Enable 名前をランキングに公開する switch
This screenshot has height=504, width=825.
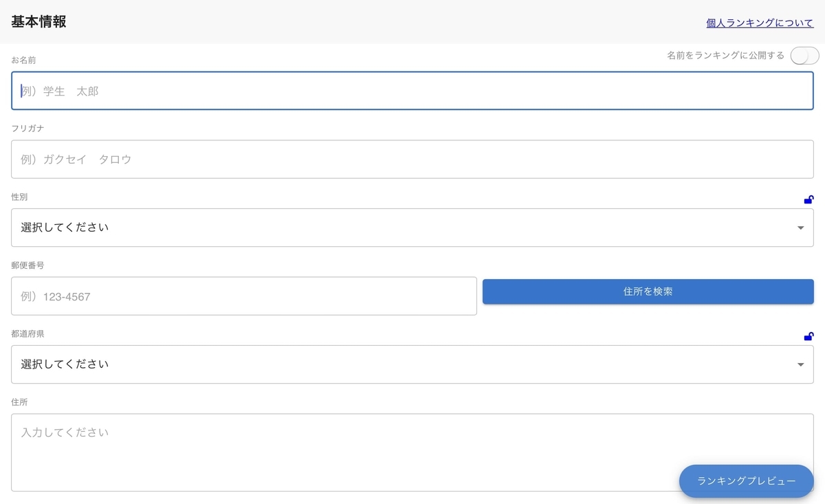[804, 56]
